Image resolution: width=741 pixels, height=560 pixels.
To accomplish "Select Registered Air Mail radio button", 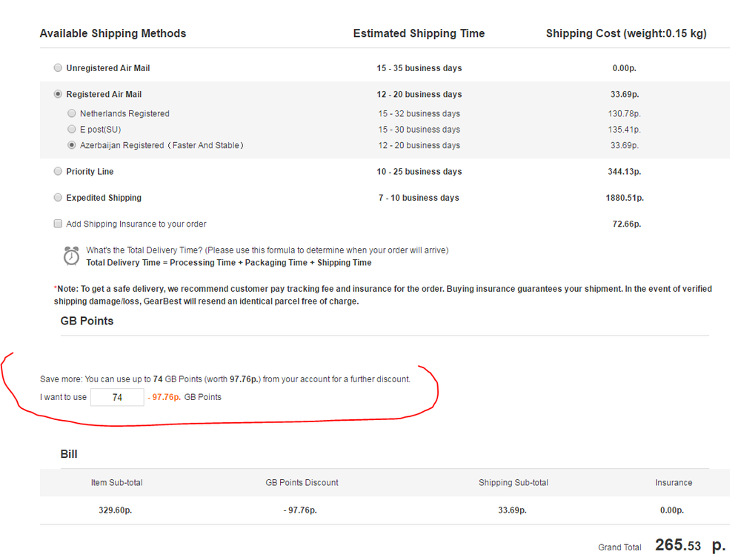I will pyautogui.click(x=58, y=94).
